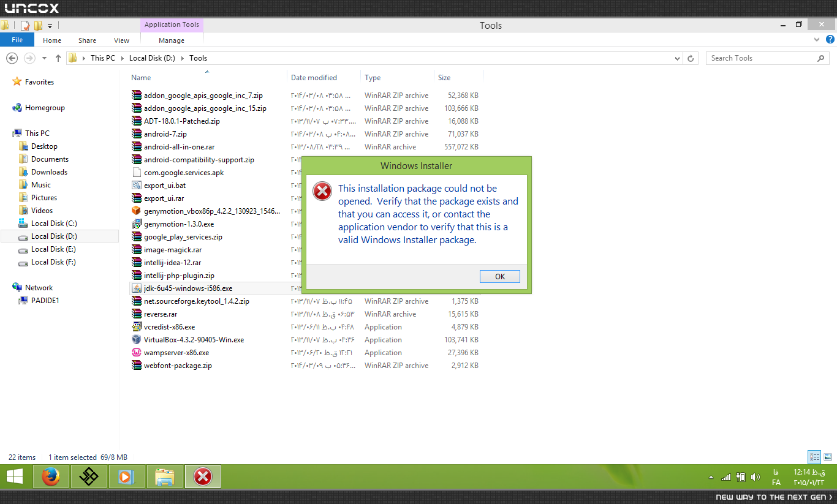
Task: Click the WinRAR icon of addon_google_apis_google_inc_7.zip
Action: (137, 96)
